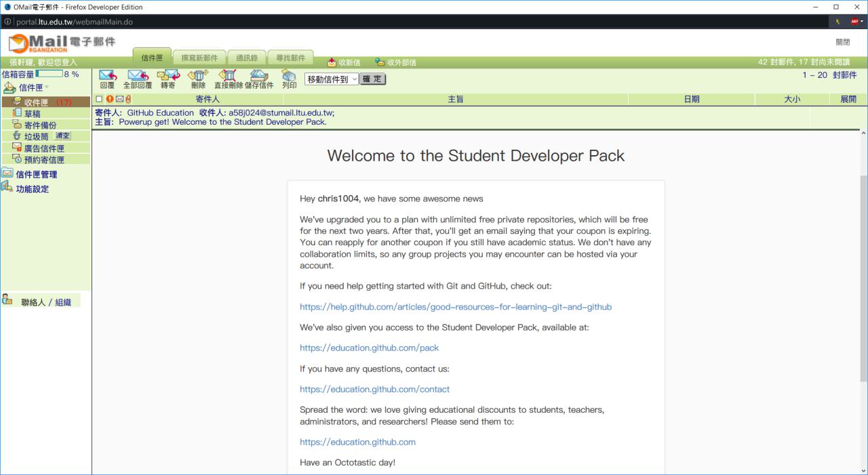This screenshot has width=868, height=475.
Task: Fetch external mail via 收外部信
Action: click(395, 62)
